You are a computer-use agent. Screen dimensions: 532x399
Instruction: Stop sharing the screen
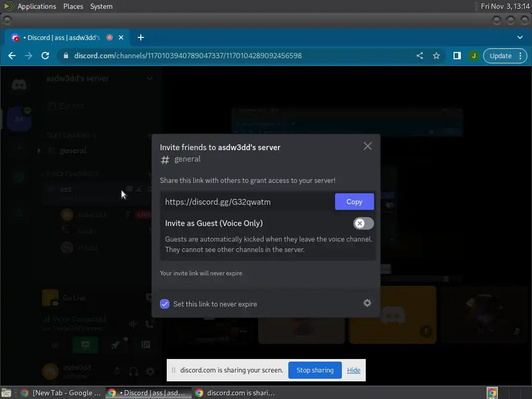[x=315, y=370]
